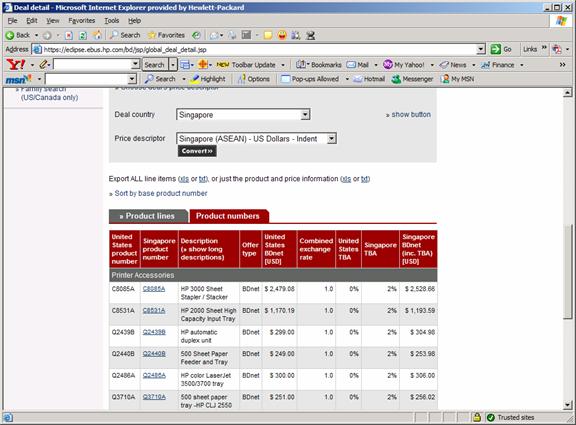
Task: Click the first xls export link
Action: (184, 179)
